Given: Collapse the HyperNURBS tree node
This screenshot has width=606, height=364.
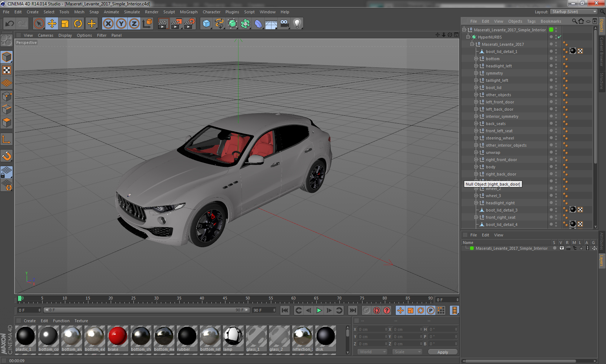Looking at the screenshot, I should click(468, 37).
